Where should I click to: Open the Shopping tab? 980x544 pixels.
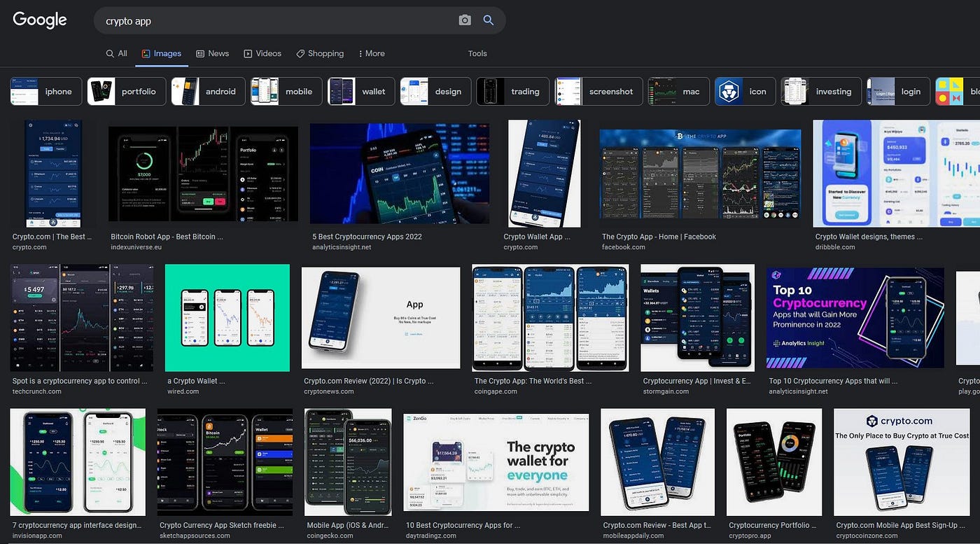click(320, 53)
